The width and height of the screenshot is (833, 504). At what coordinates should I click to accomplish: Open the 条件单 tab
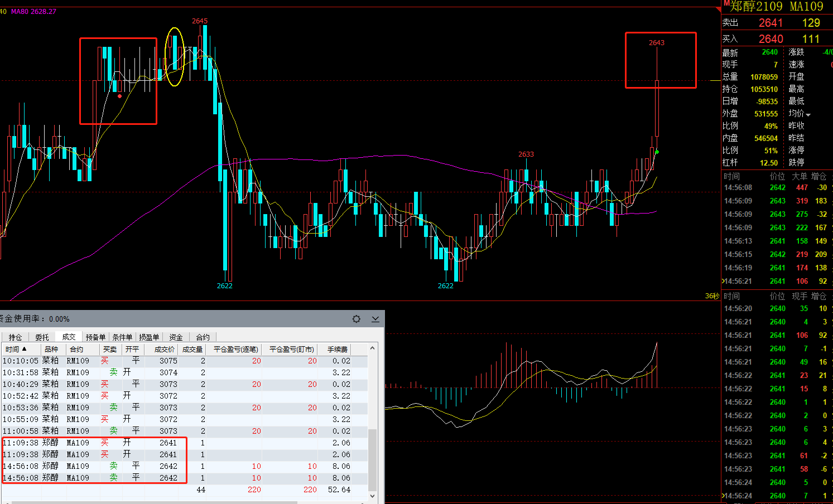(x=122, y=337)
